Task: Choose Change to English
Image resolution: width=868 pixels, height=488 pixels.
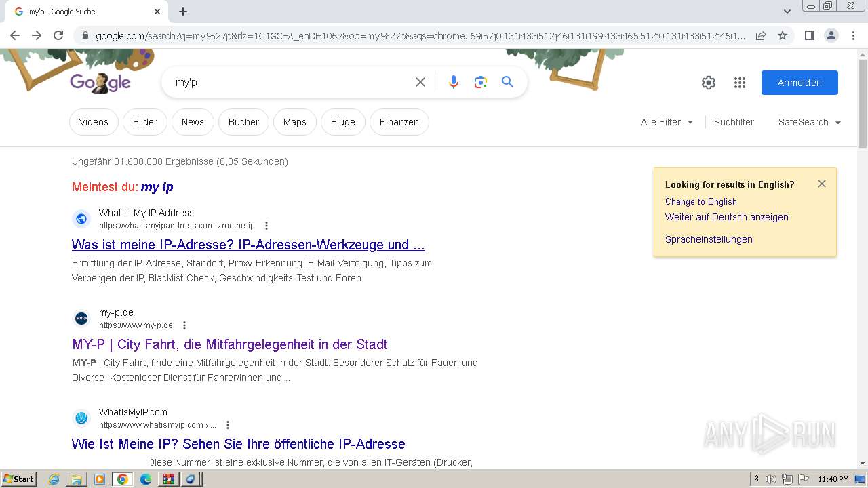Action: 701,201
